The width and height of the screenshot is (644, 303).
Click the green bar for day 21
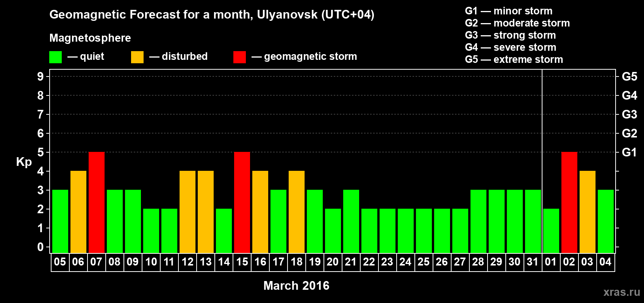(351, 221)
